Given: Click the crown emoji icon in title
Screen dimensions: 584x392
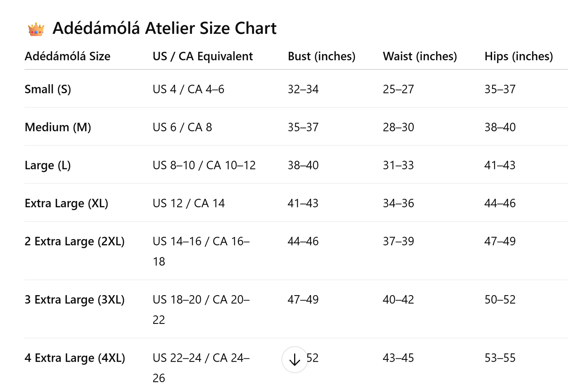Looking at the screenshot, I should click(x=36, y=29).
